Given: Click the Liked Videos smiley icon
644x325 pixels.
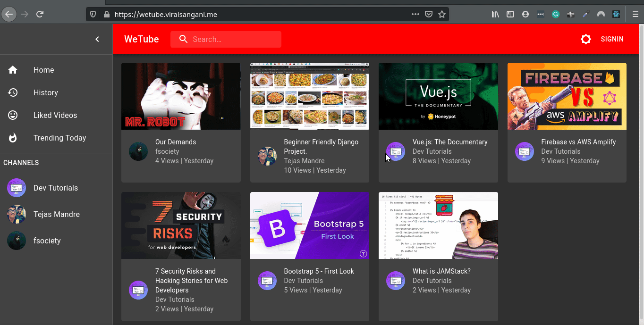Looking at the screenshot, I should 13,115.
